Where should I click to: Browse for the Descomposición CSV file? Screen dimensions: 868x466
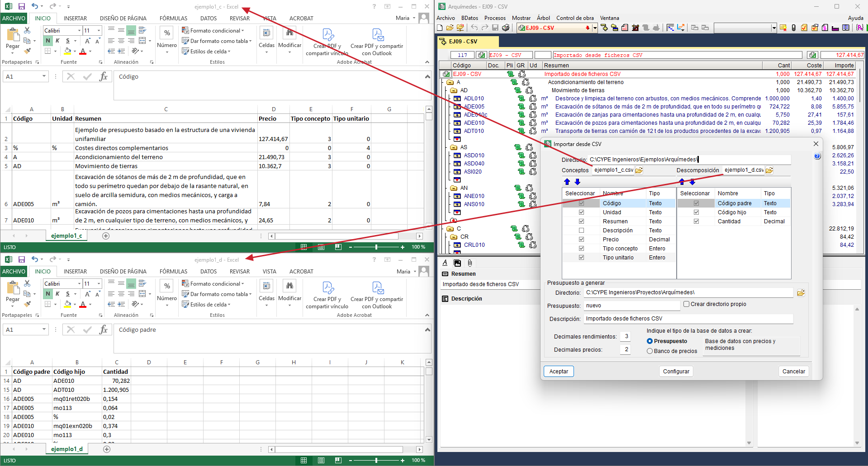(x=769, y=170)
